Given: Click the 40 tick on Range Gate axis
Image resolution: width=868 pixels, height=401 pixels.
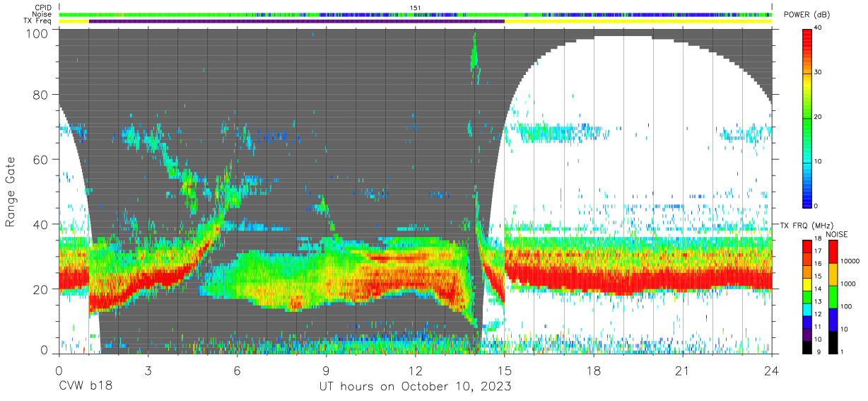Looking at the screenshot, I should pyautogui.click(x=42, y=224).
